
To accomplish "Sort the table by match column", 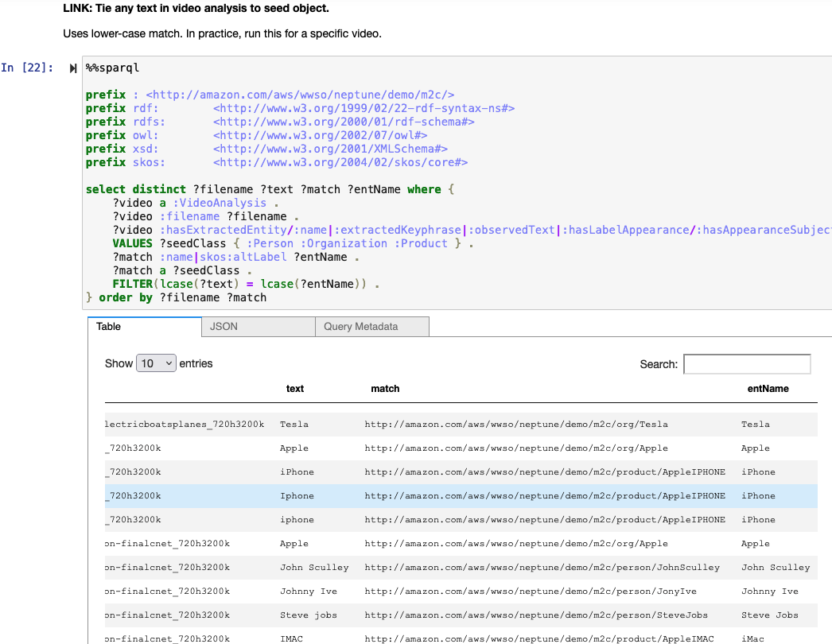I will [385, 388].
